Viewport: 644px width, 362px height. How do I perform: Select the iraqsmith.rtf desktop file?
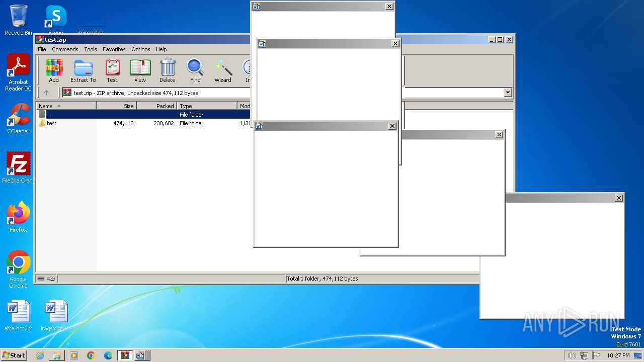(55, 316)
